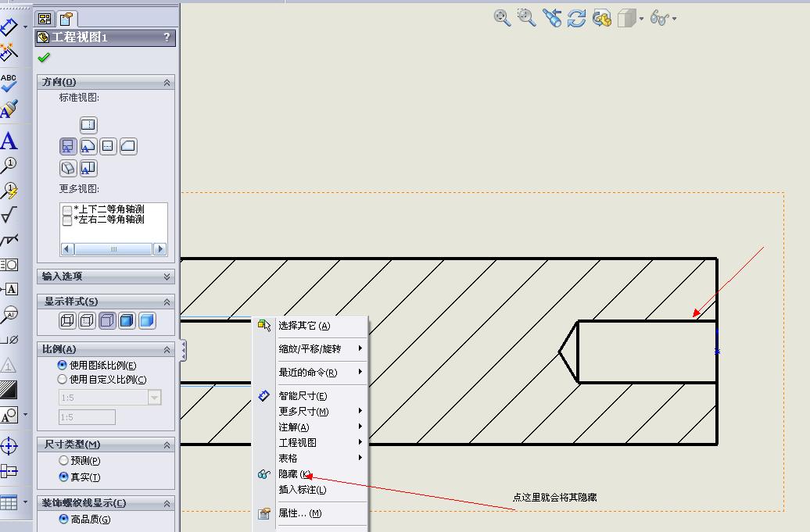Screen dimensions: 810x532
Task: Select the Center Mark tool
Action: tap(9, 446)
